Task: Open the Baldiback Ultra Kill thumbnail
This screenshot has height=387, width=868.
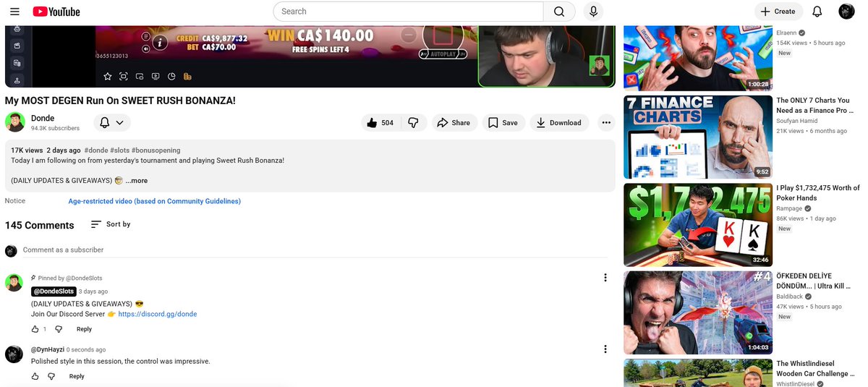Action: pyautogui.click(x=698, y=312)
